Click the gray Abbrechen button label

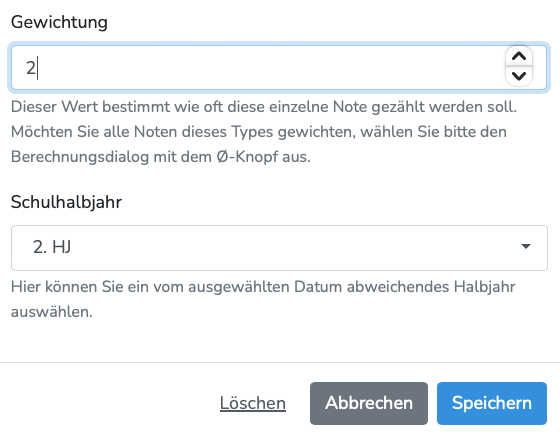click(x=369, y=403)
